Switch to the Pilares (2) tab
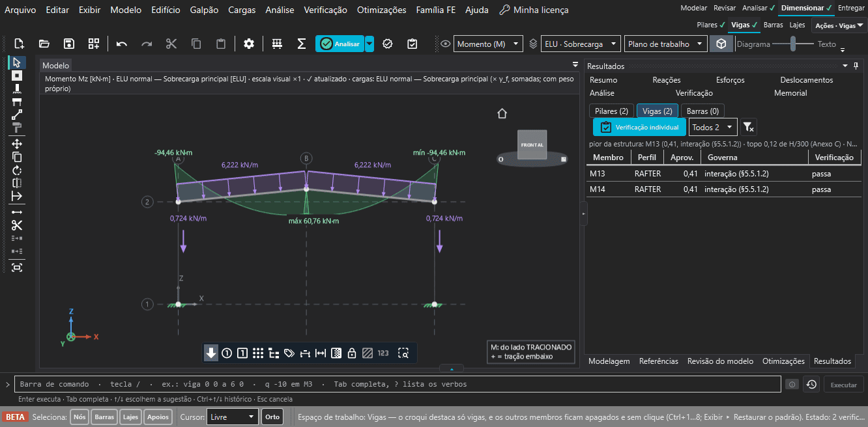 pos(611,111)
